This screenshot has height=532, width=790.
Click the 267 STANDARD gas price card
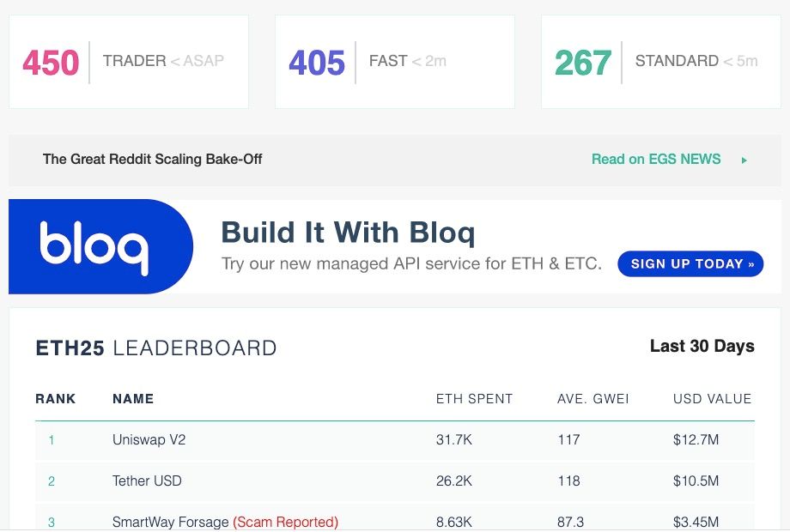coord(661,62)
